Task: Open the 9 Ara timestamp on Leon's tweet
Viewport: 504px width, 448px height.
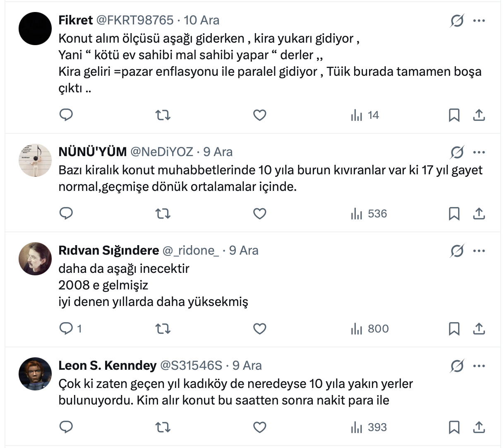Action: coord(247,366)
